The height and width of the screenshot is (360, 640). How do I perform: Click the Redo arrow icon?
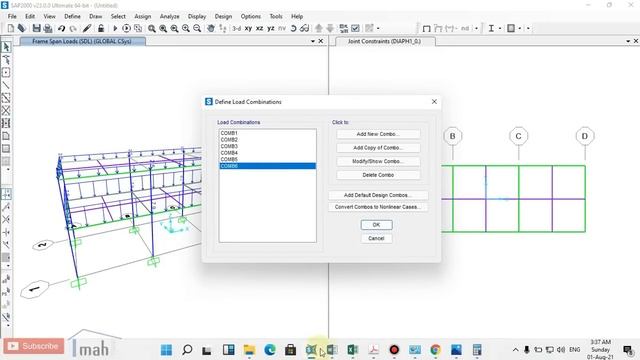pos(73,28)
